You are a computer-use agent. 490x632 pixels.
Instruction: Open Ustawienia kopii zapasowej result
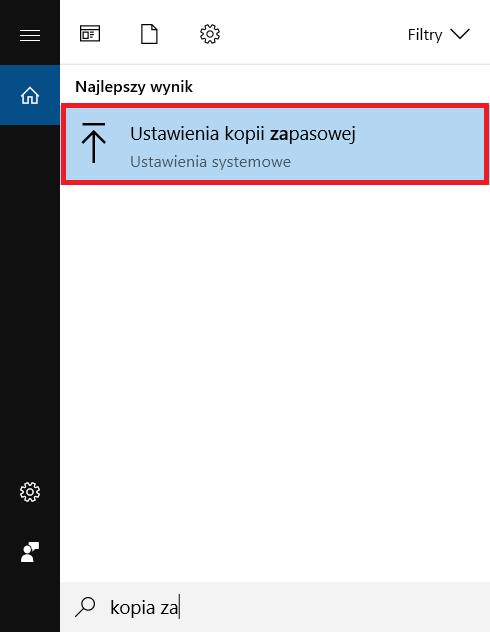(243, 134)
